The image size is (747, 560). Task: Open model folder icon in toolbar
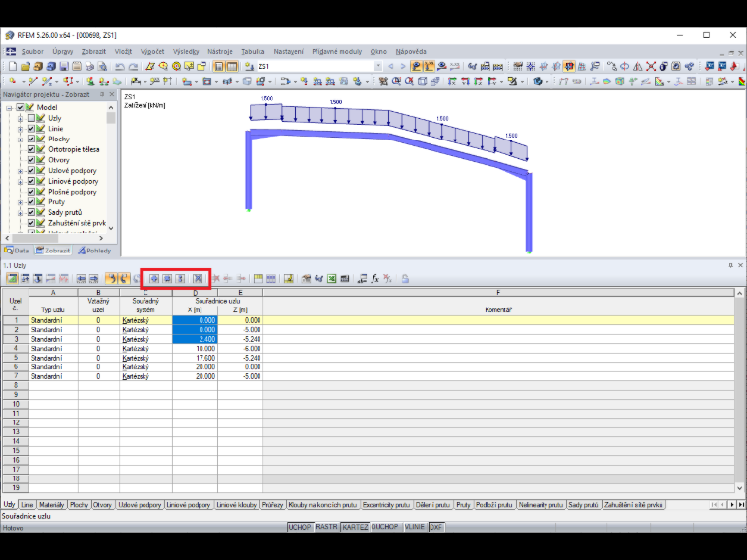26,66
